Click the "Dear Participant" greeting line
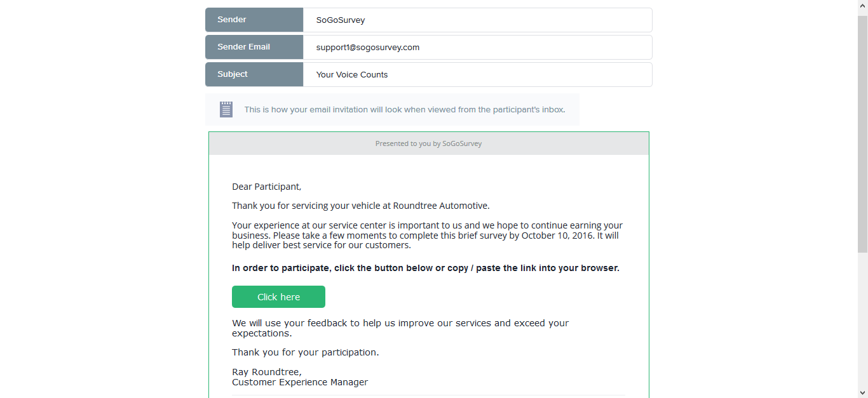 pyautogui.click(x=266, y=187)
